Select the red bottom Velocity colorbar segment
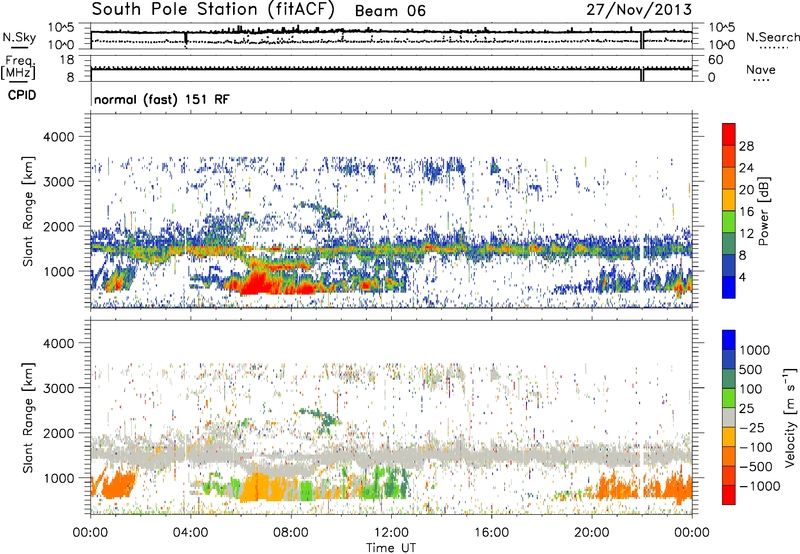 (x=729, y=495)
